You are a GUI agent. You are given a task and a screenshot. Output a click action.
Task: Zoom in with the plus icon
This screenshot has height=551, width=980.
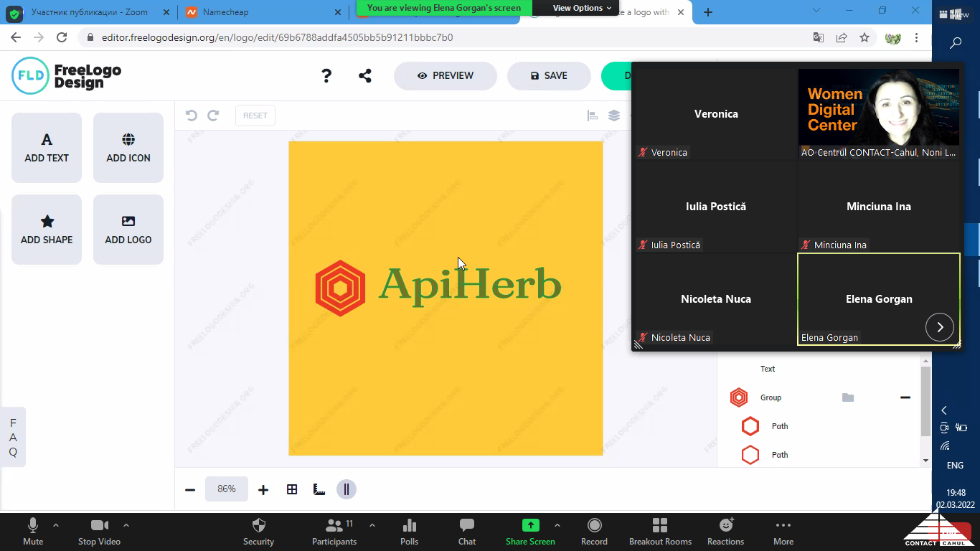(263, 489)
